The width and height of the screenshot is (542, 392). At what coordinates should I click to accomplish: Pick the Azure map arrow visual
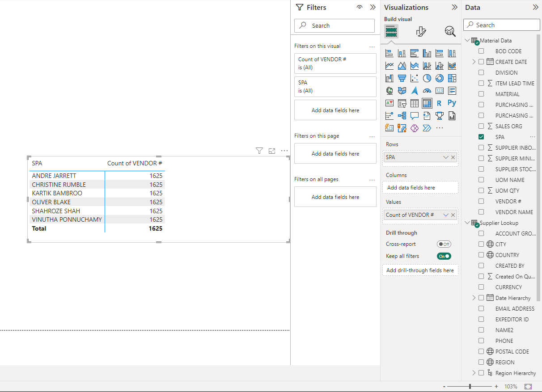tap(415, 91)
